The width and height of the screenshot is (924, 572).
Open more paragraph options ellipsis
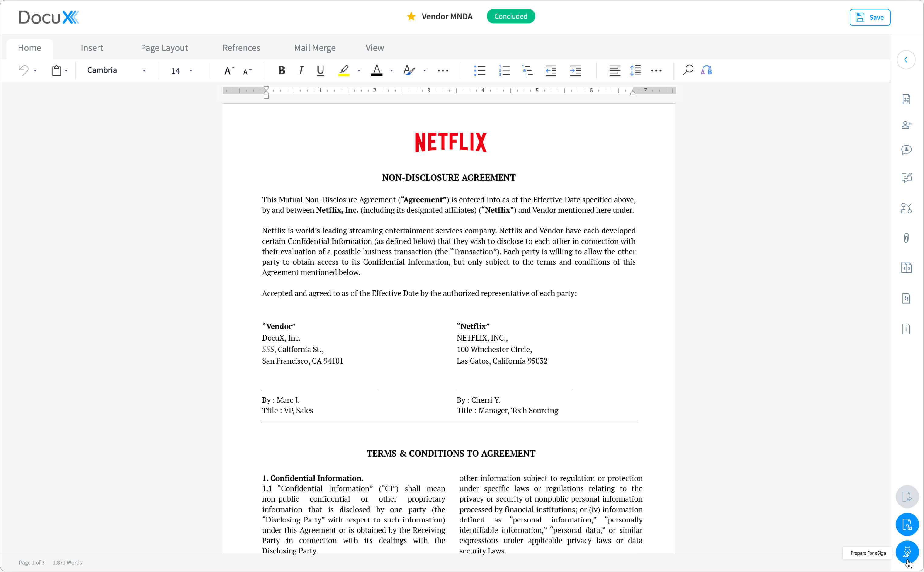(656, 71)
